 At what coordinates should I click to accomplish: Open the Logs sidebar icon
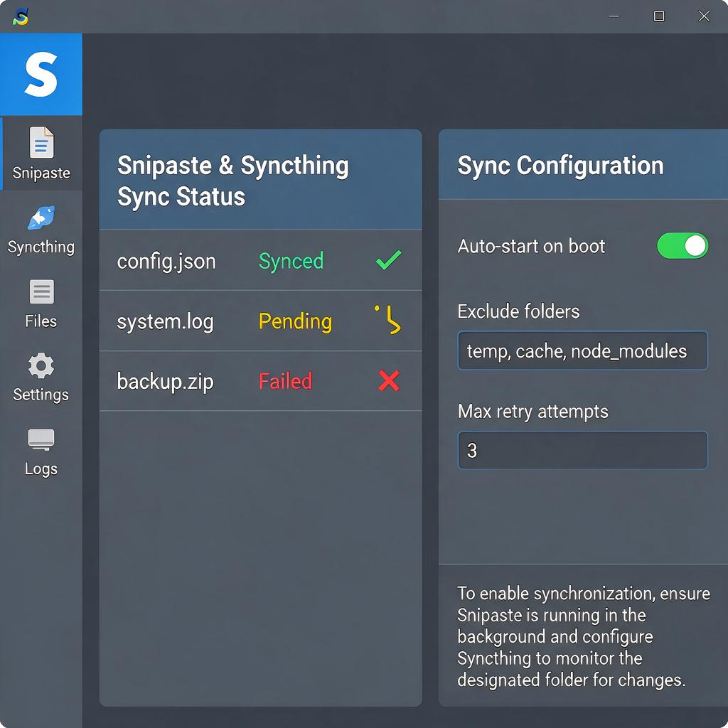click(x=41, y=439)
